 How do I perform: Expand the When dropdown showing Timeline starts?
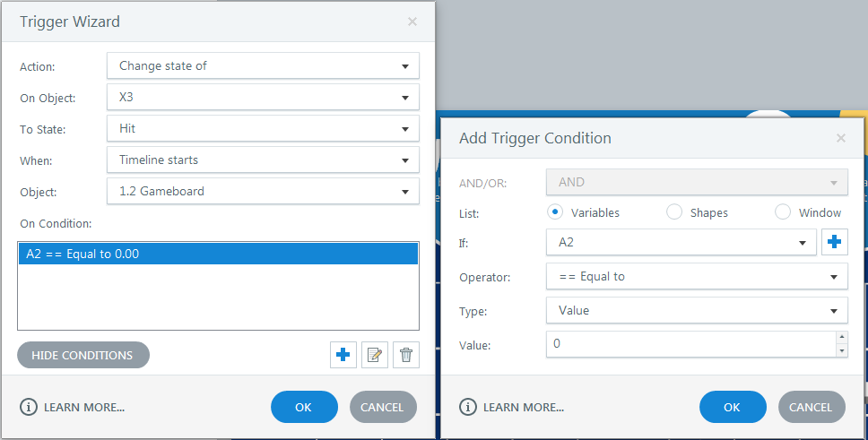coord(263,160)
